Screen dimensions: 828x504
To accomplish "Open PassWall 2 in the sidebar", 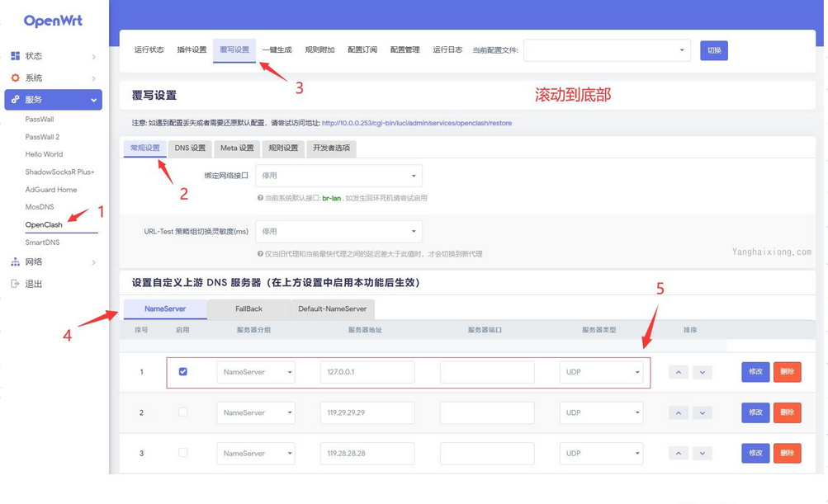I will click(x=42, y=137).
